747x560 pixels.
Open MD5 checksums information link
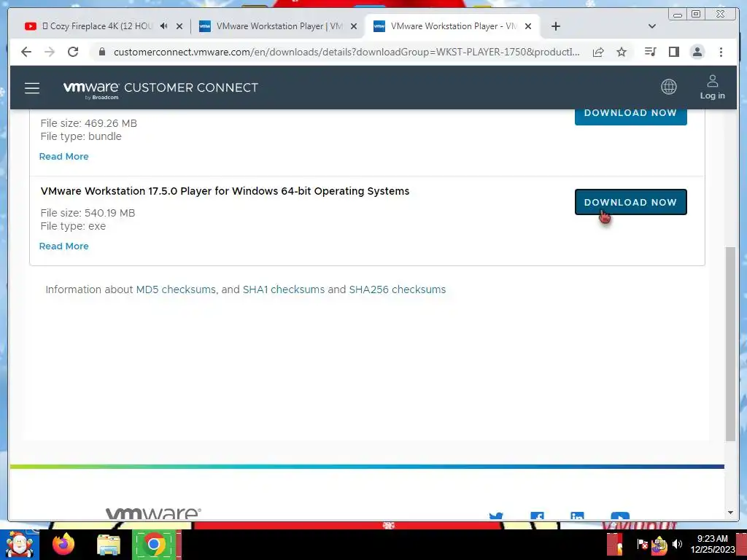[176, 289]
